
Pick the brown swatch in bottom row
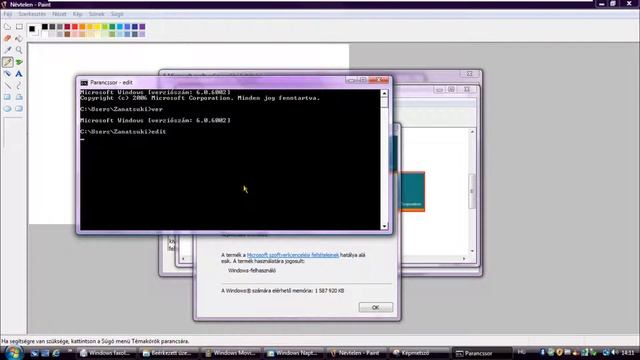coord(67,34)
